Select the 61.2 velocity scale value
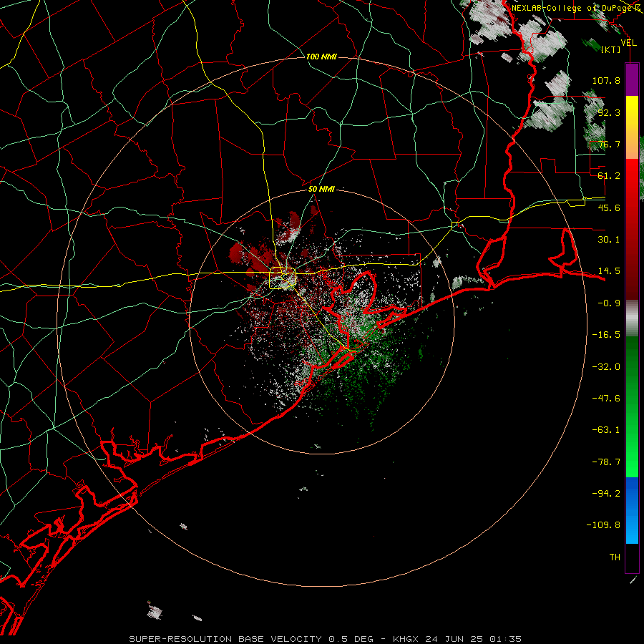644x644 pixels. [x=609, y=176]
